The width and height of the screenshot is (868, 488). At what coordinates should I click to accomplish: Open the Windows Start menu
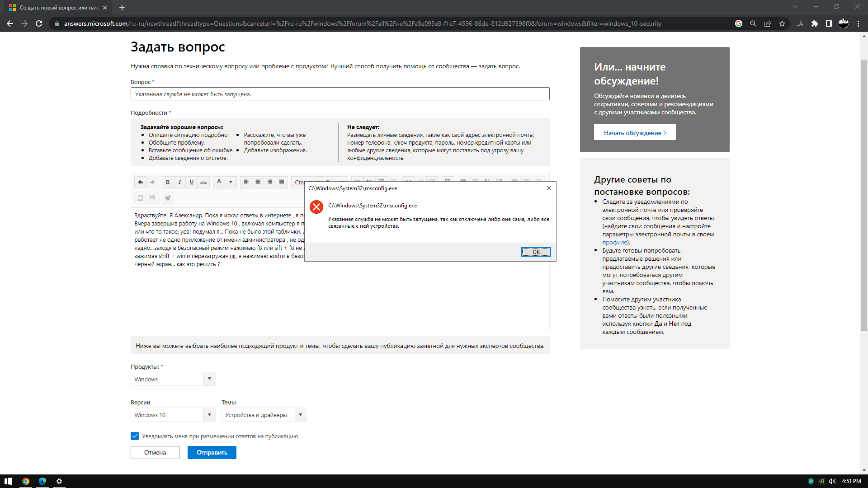tap(8, 481)
